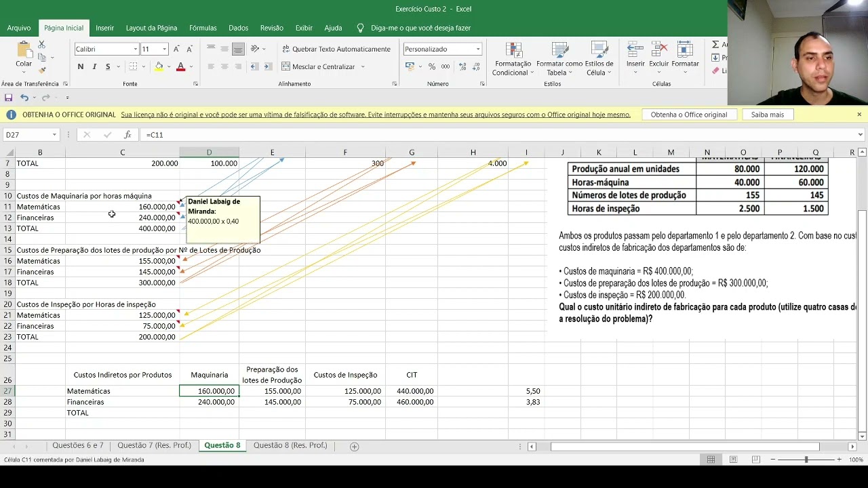Viewport: 868px width, 488px height.
Task: Open the Calibri font name dropdown
Action: 136,49
